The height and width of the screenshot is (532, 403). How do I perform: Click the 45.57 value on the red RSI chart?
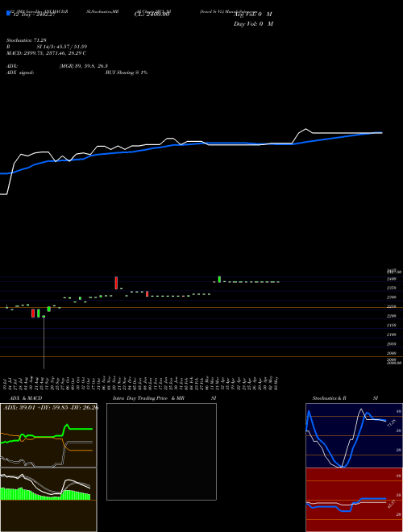392,504
